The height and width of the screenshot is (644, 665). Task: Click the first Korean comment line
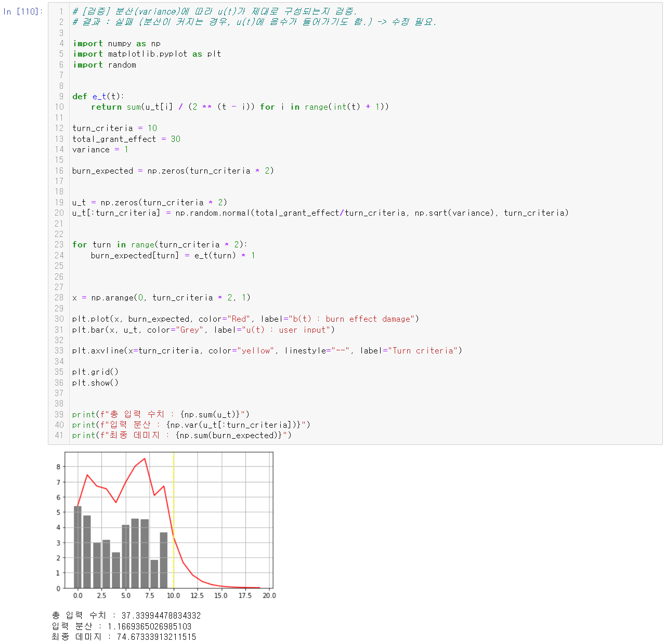click(215, 11)
